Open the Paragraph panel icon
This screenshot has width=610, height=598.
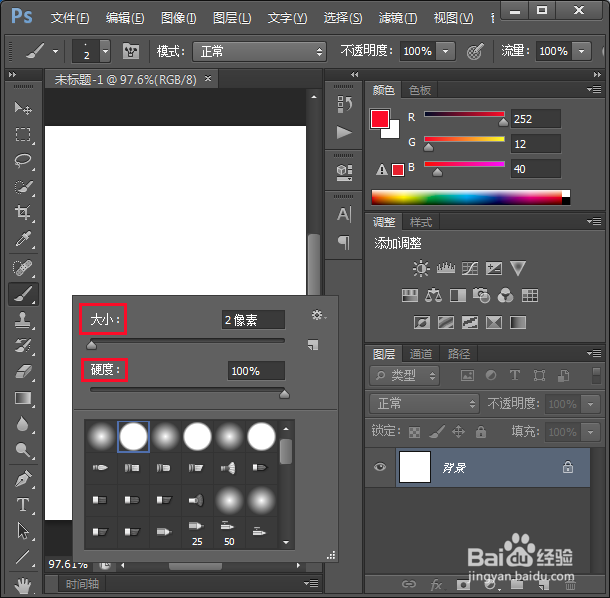[x=344, y=242]
